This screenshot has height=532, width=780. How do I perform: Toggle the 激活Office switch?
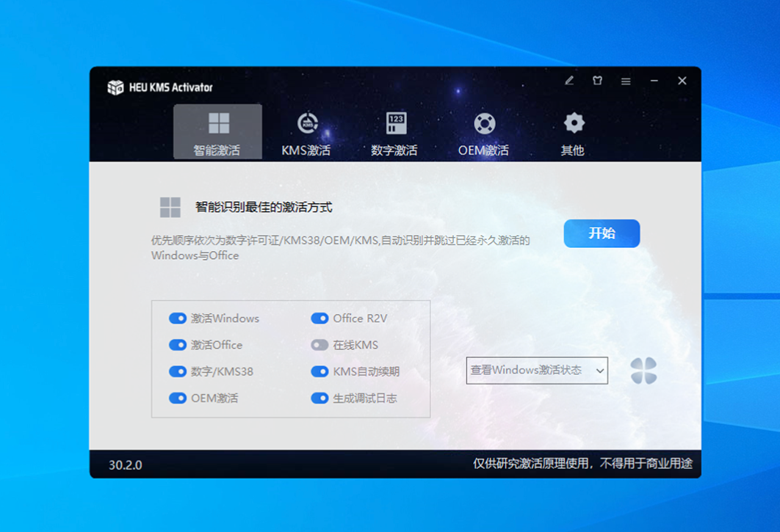(178, 345)
